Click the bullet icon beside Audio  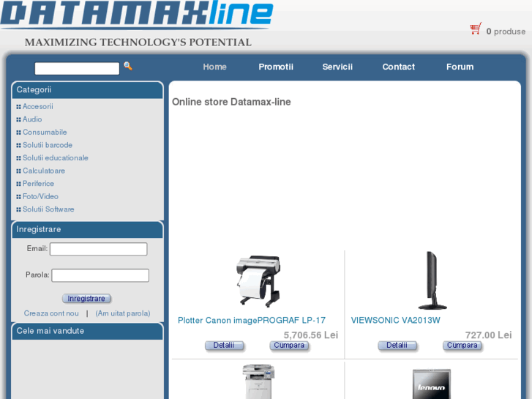(x=19, y=119)
